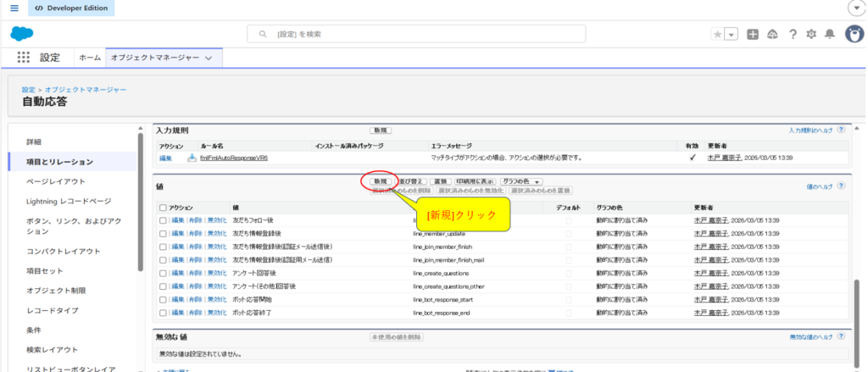Open the notifications bell

click(x=830, y=34)
